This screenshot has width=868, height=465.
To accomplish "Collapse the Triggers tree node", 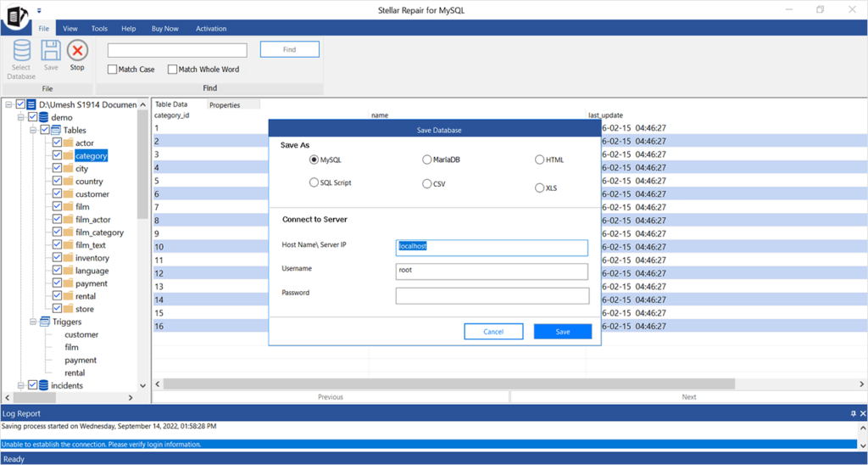I will tap(33, 322).
